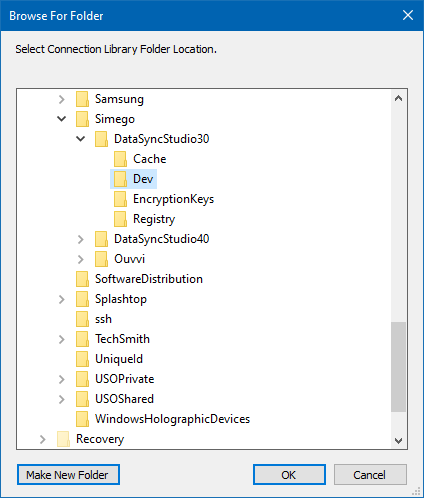Expand the Recovery folder node
The image size is (424, 498).
pos(43,439)
